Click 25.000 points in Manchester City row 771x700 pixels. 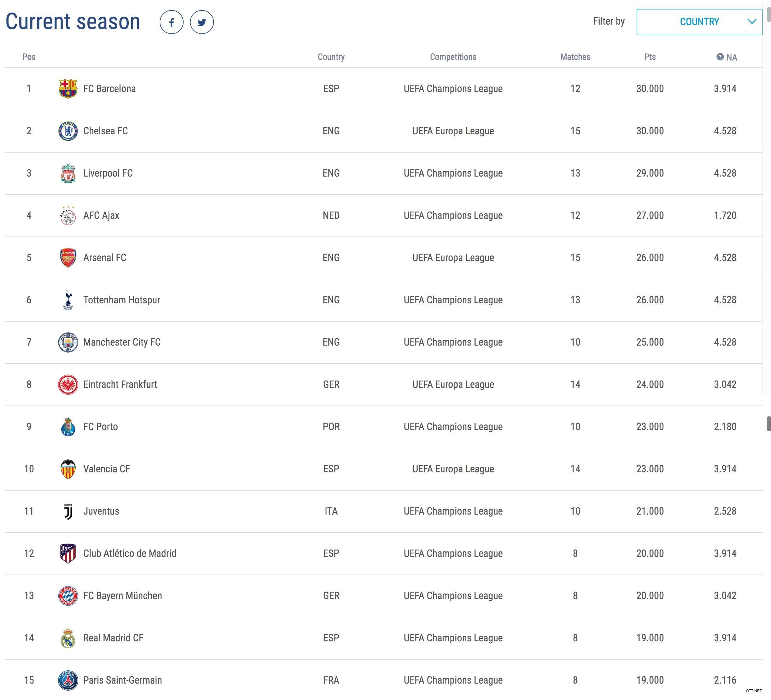click(650, 342)
